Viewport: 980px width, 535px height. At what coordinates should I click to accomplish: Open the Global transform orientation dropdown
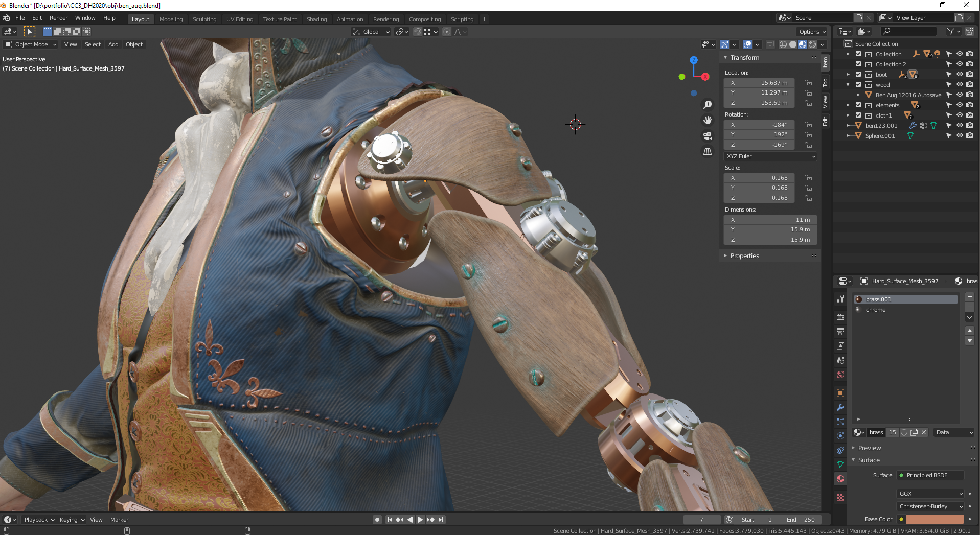pos(372,32)
